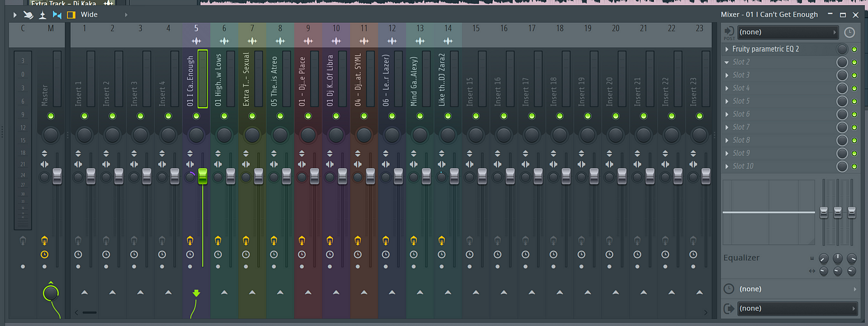The width and height of the screenshot is (868, 326).
Task: Click the empty Slot 7 label
Action: (741, 127)
